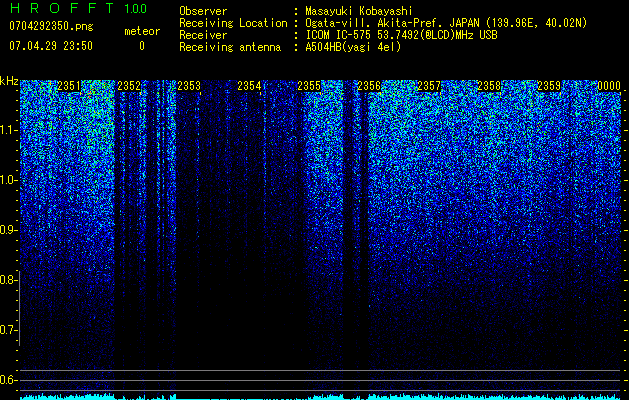Click the Ogata-vill. Akita-Pref. JAPAN location text
629x400 pixels.
[444, 23]
